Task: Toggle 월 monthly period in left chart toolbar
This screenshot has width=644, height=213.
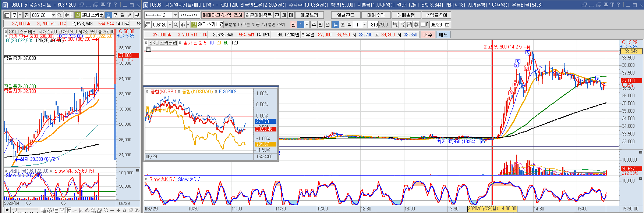Action: coord(123,15)
